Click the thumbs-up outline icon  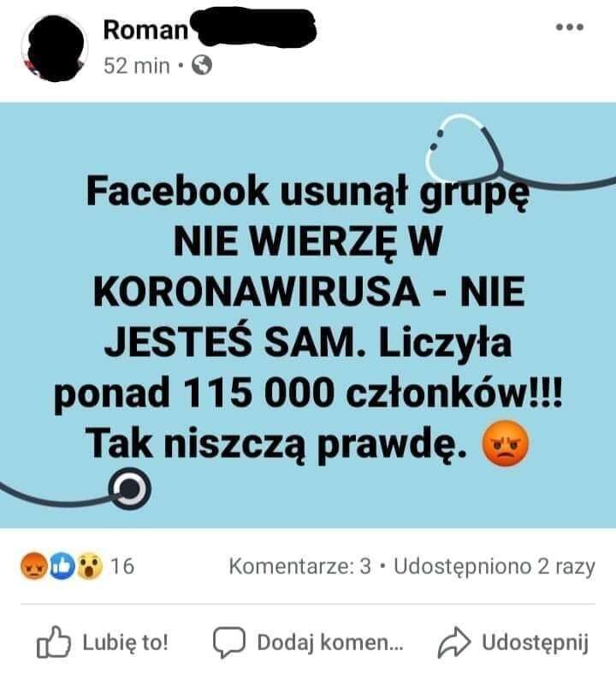[x=53, y=642]
